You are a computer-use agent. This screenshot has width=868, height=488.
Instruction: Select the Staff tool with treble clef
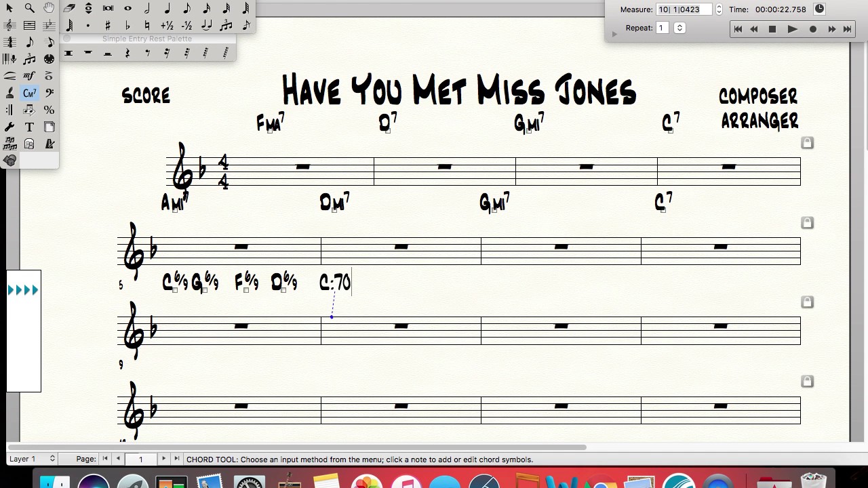point(9,25)
